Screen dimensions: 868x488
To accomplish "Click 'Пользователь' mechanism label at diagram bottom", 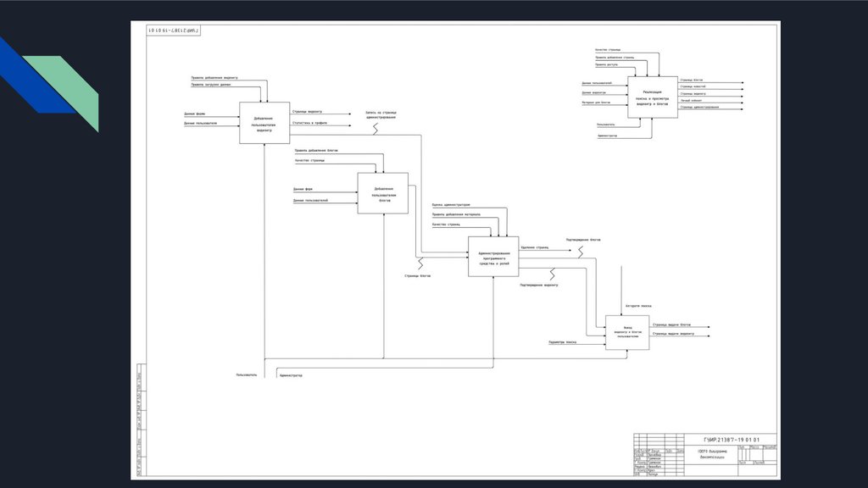I will [247, 375].
